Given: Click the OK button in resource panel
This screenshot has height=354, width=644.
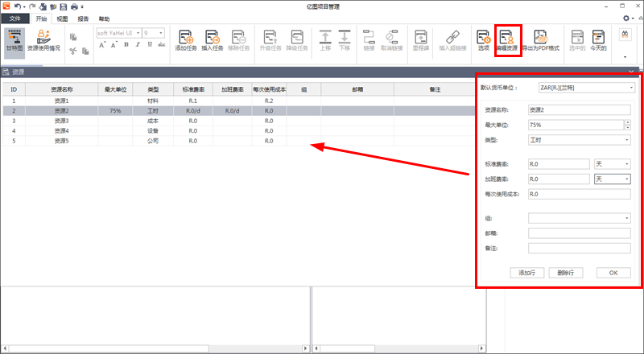Looking at the screenshot, I should 613,273.
